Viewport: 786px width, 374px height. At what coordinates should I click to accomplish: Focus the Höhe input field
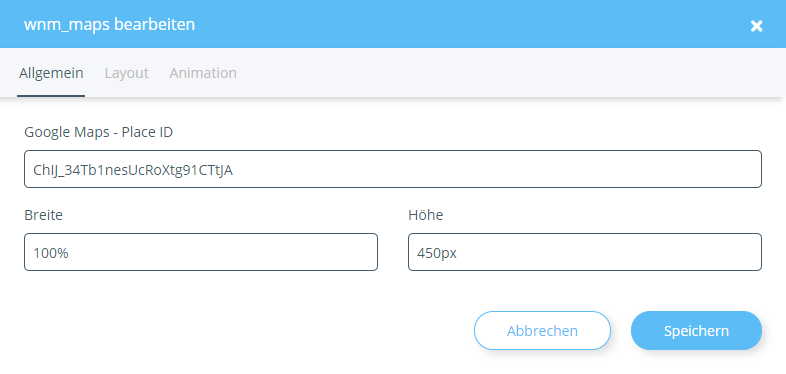click(585, 252)
